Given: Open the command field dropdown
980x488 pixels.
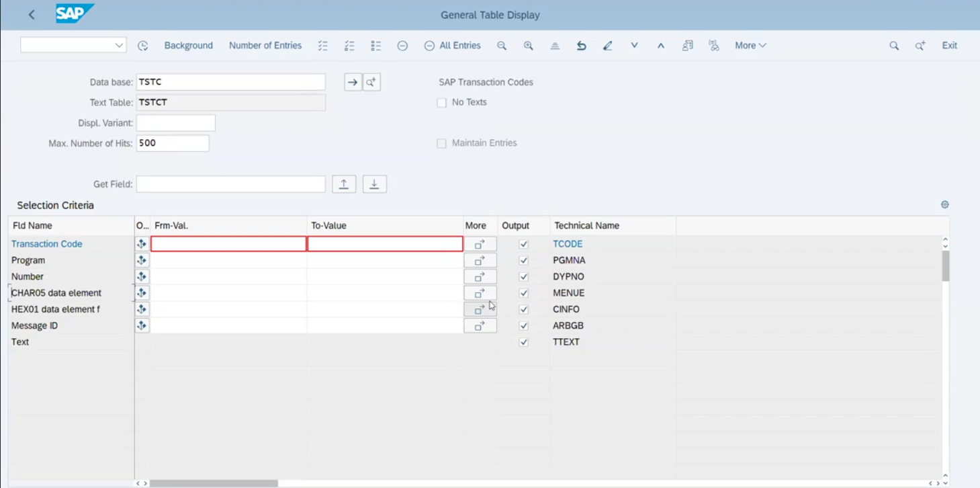Looking at the screenshot, I should (119, 45).
